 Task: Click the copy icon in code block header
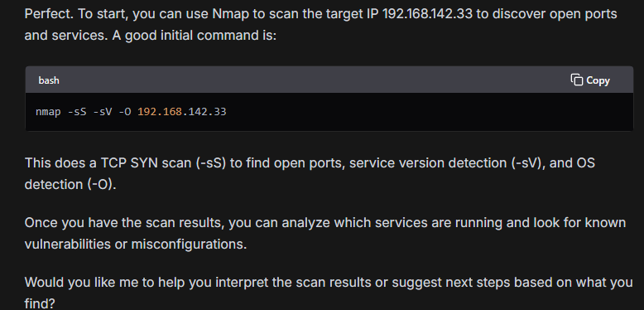click(x=577, y=80)
